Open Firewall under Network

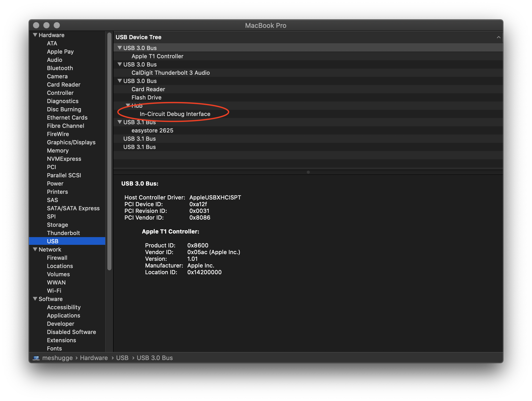click(x=57, y=258)
